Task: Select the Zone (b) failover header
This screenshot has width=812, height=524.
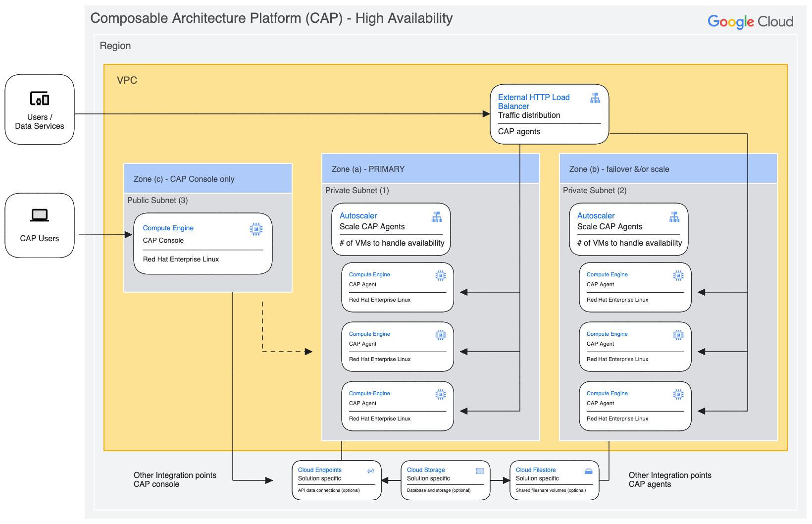Action: (619, 169)
